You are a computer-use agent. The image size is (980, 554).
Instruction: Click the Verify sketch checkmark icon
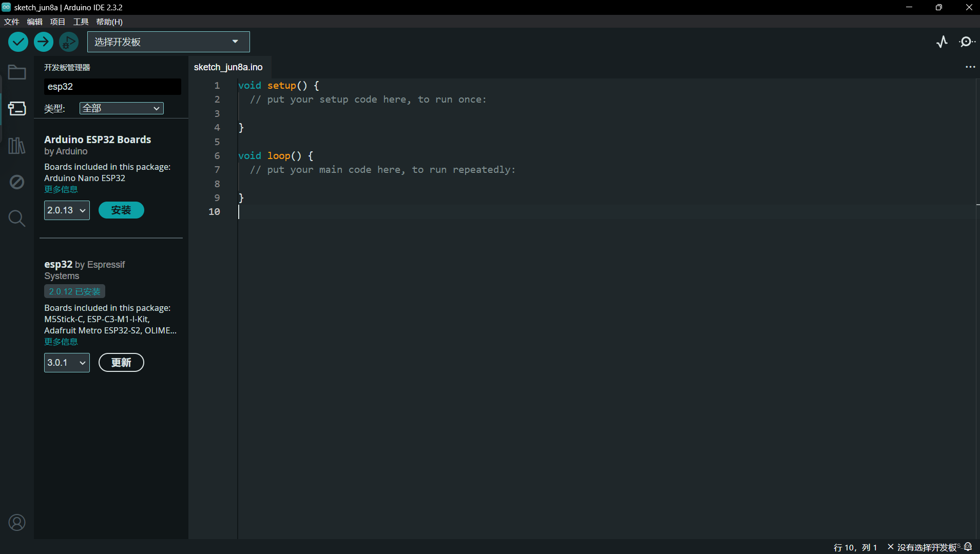point(18,42)
